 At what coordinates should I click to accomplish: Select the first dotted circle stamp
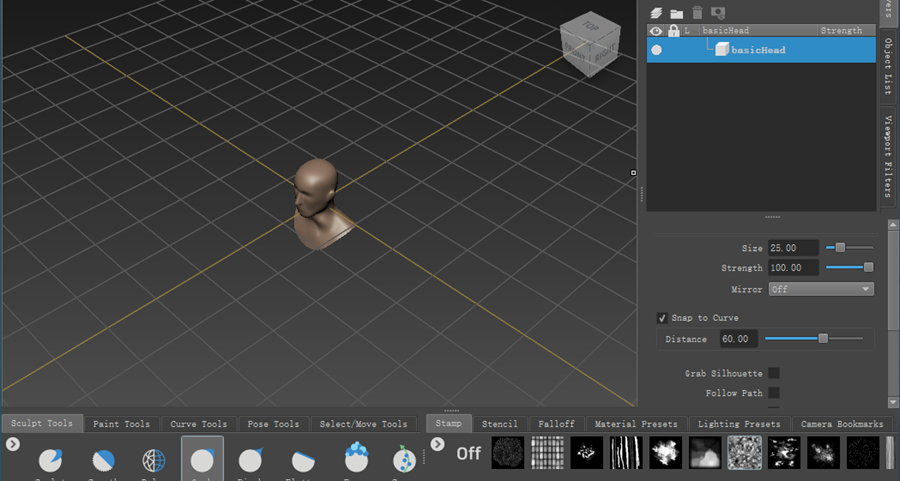pyautogui.click(x=508, y=452)
